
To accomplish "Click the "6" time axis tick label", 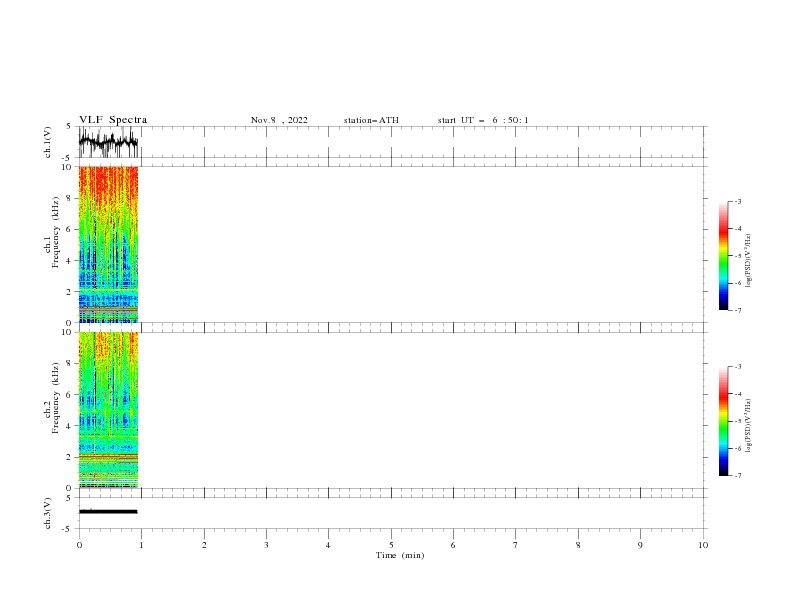I will [x=453, y=545].
